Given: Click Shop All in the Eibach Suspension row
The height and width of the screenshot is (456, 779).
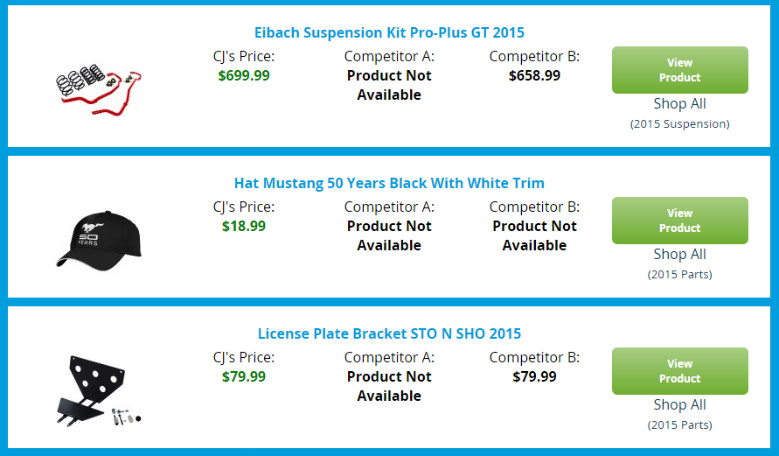Looking at the screenshot, I should coord(679,103).
